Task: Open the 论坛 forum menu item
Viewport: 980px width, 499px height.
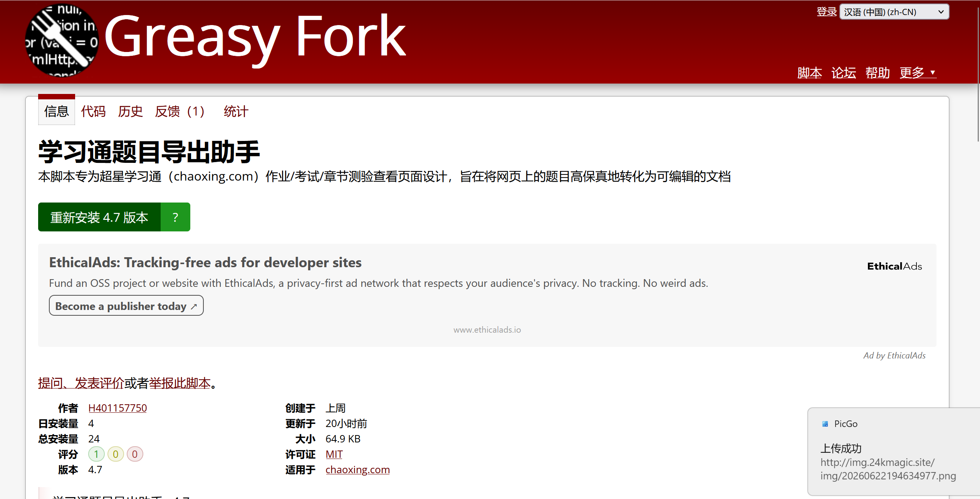Action: point(844,72)
